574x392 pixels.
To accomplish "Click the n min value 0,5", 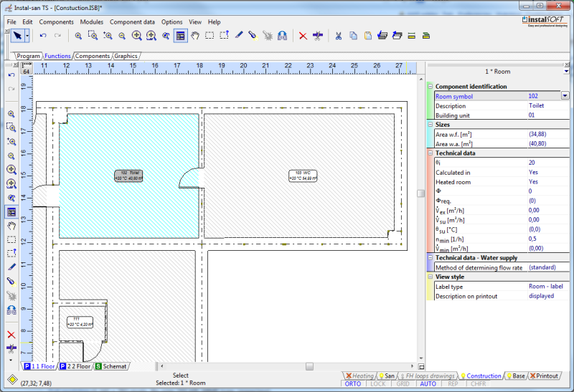I will 532,239.
